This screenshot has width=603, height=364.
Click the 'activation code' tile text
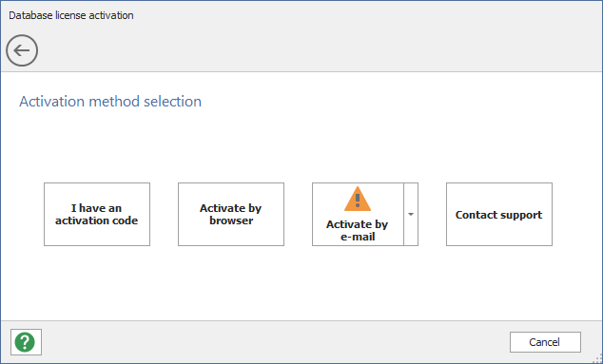[96, 220]
